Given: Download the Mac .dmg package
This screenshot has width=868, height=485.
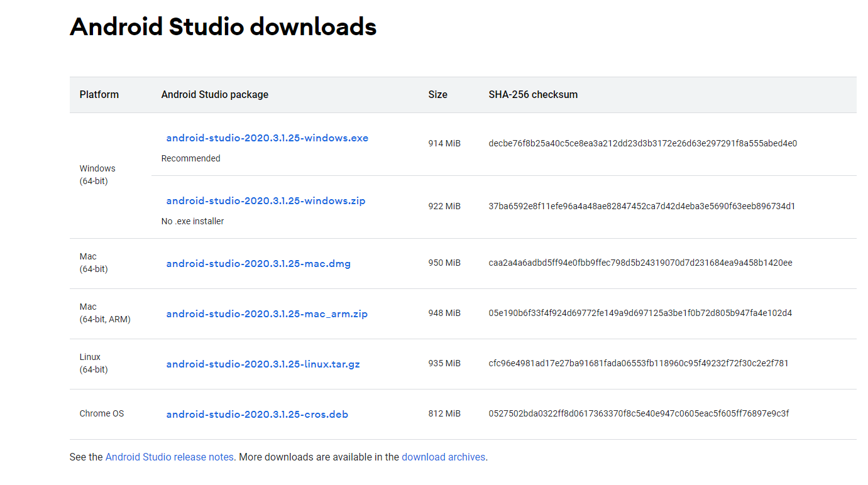Looking at the screenshot, I should click(x=258, y=263).
